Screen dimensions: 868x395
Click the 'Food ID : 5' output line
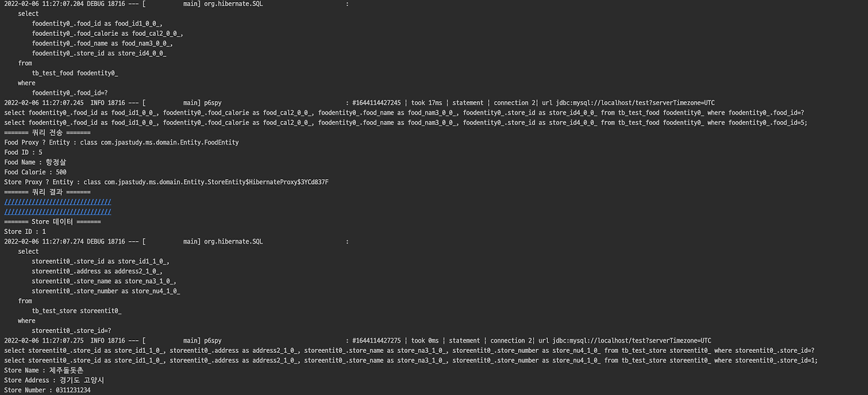point(23,153)
